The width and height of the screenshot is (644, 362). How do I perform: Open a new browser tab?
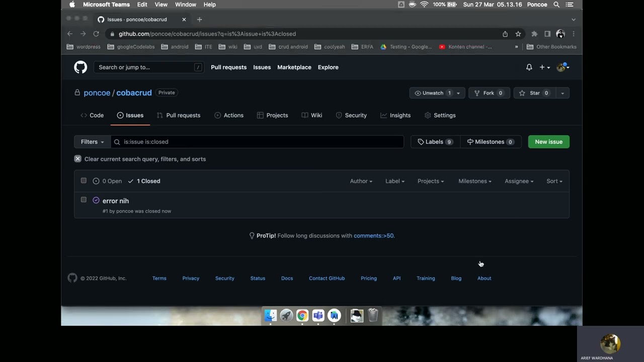199,20
